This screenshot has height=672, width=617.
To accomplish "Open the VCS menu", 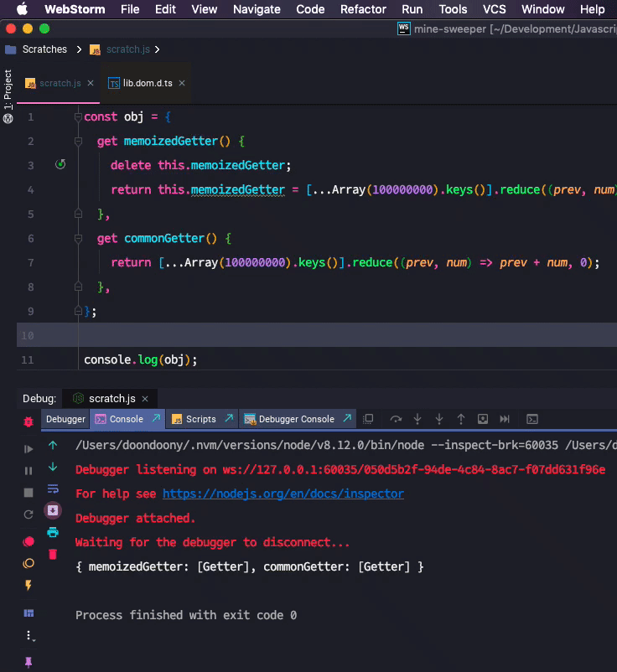I will coord(495,9).
